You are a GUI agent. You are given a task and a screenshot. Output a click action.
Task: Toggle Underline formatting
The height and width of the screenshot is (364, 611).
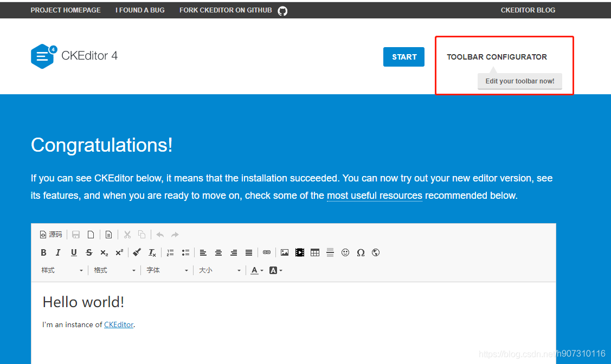pyautogui.click(x=74, y=252)
